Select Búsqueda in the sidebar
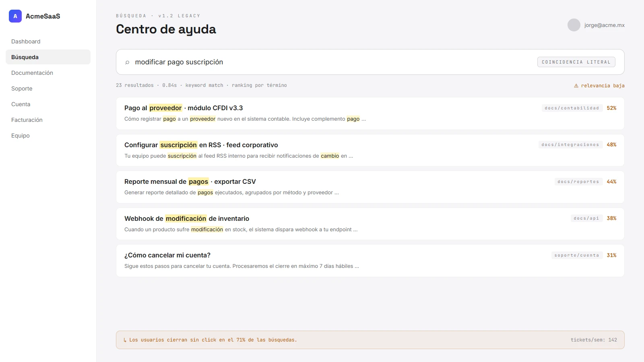This screenshot has width=644, height=362. point(48,57)
